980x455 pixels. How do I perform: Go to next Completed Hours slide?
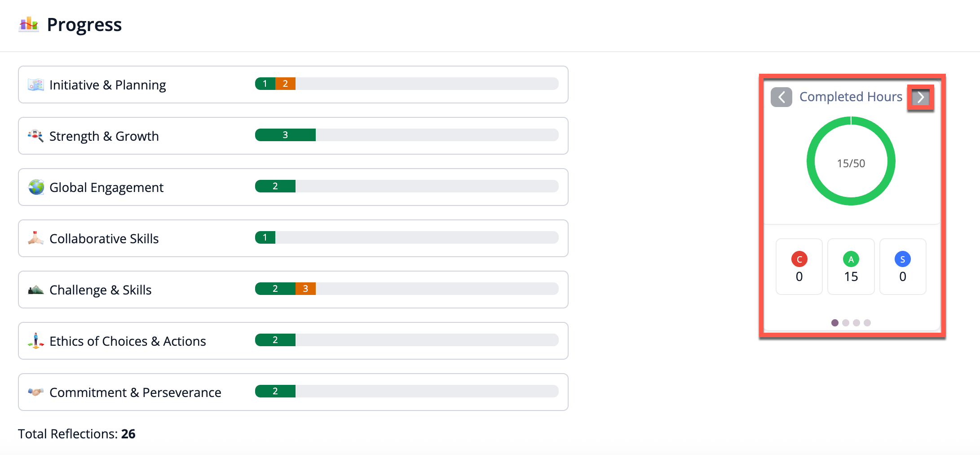click(920, 97)
